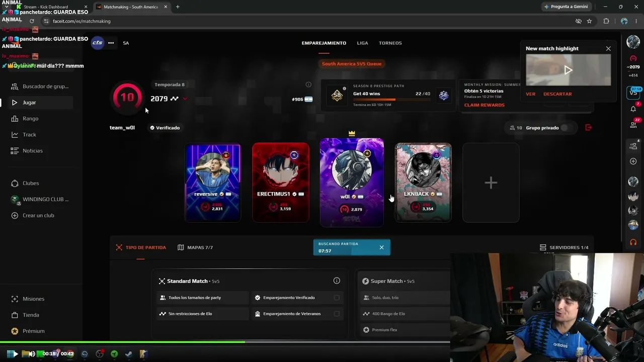644x362 pixels.
Task: Click the Standard Match info icon
Action: (337, 281)
